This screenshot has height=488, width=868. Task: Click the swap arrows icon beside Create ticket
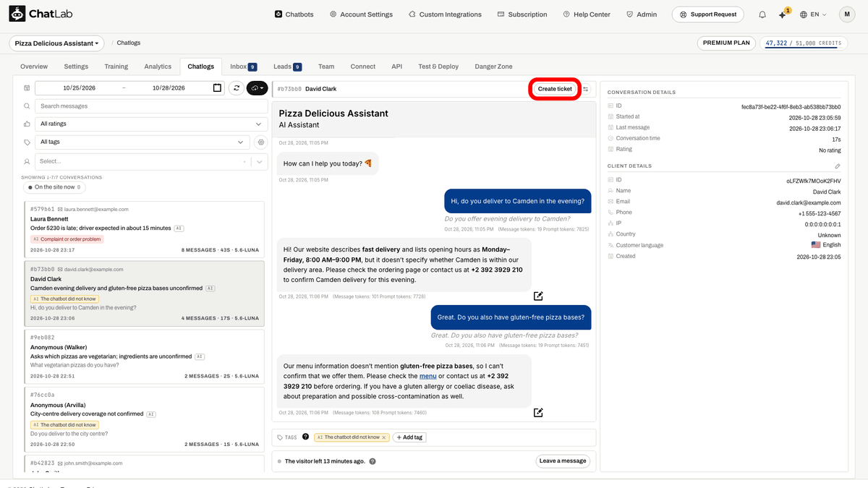tap(587, 89)
